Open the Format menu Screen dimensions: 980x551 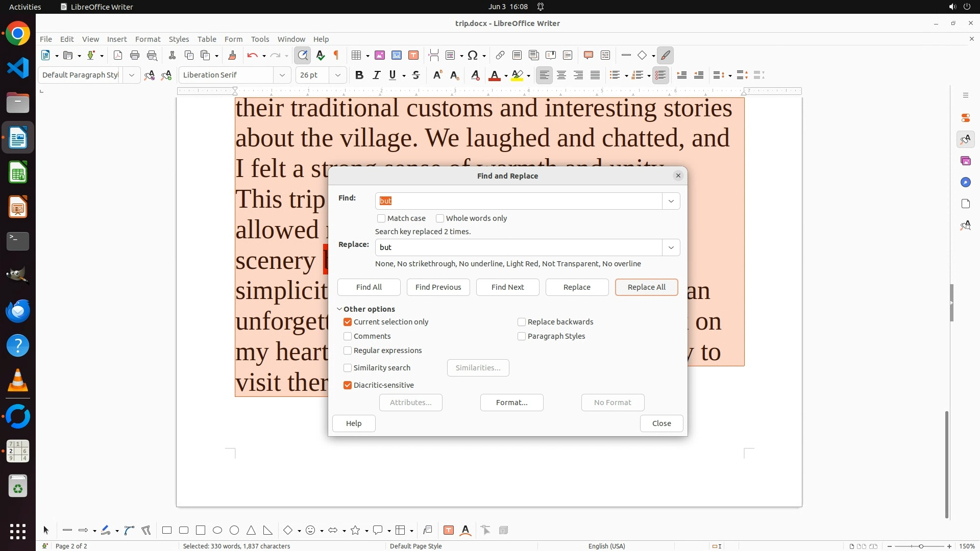point(148,39)
